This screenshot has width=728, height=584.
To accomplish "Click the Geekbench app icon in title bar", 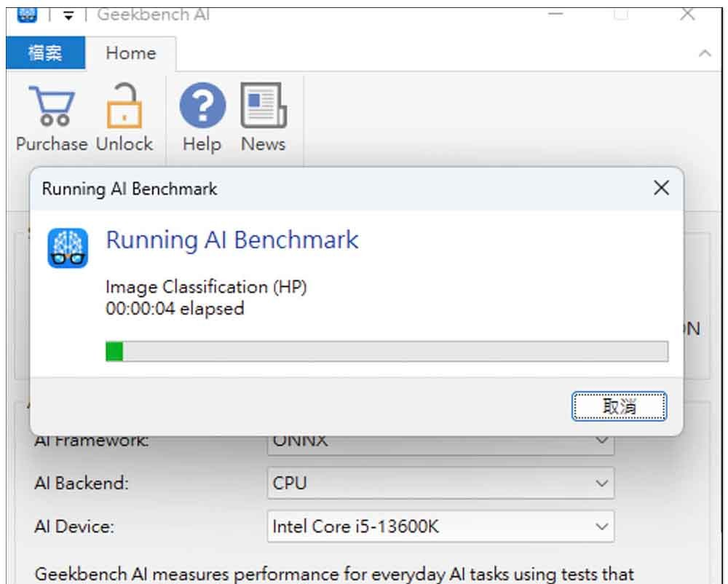I will (x=27, y=15).
